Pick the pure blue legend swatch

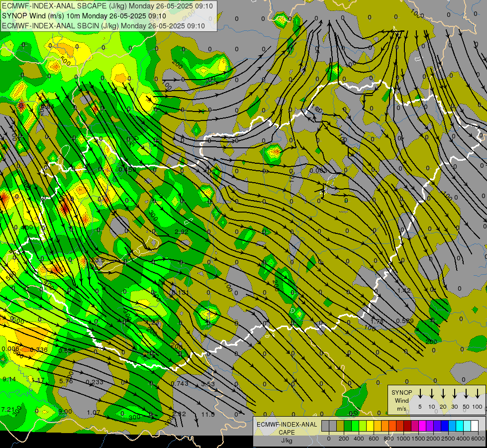[444, 426]
